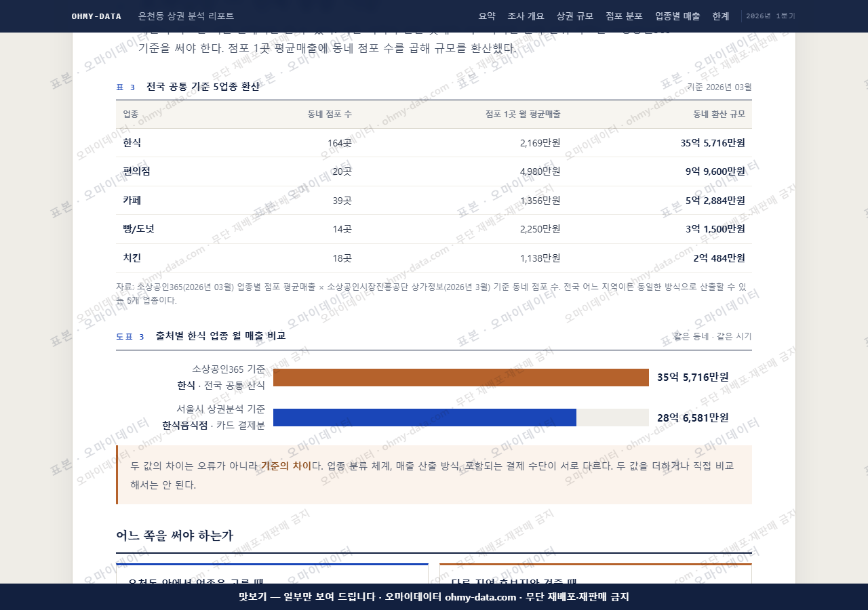This screenshot has width=868, height=610.
Task: Click the 39곳 store count cell
Action: click(x=342, y=201)
